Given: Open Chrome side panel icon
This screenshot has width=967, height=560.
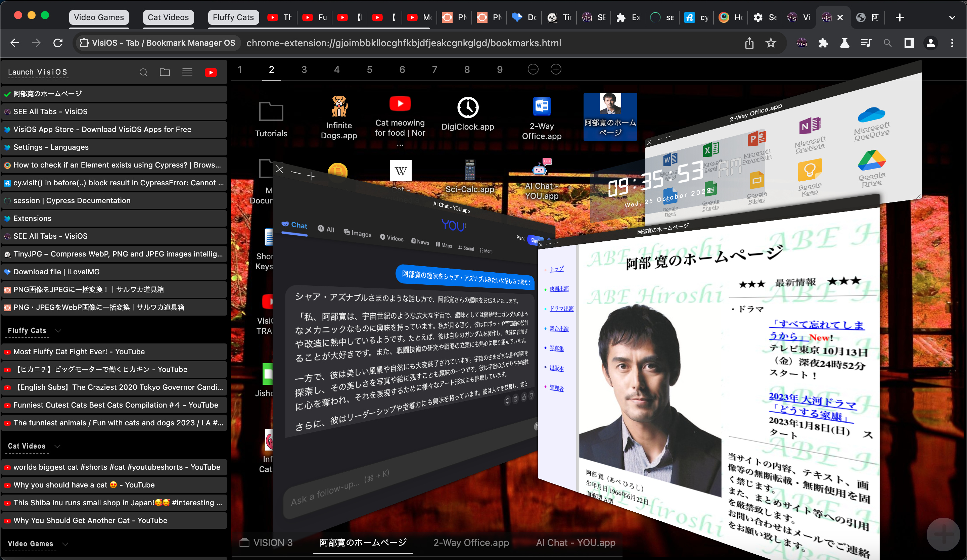Looking at the screenshot, I should coord(909,43).
